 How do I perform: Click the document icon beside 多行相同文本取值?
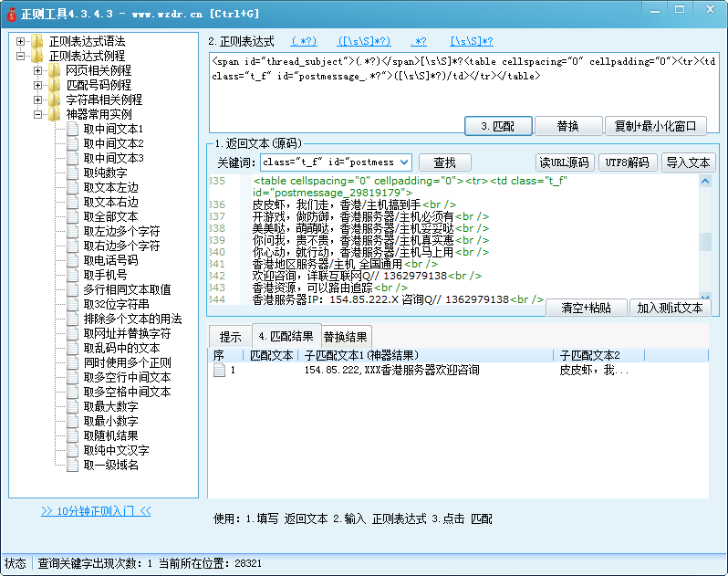point(72,289)
